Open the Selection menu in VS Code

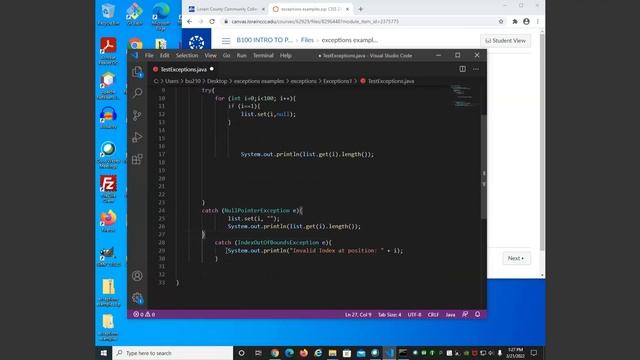pos(187,56)
